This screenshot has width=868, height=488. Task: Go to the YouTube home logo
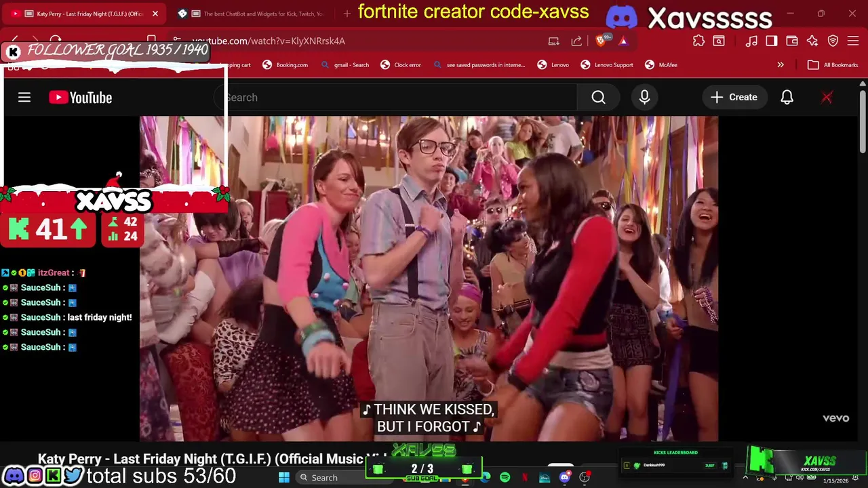point(81,98)
